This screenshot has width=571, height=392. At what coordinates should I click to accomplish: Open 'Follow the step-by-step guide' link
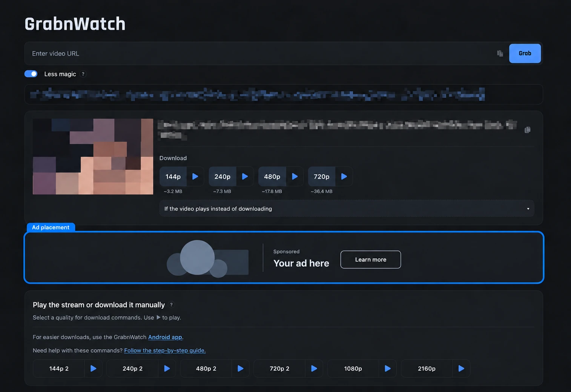[165, 350]
